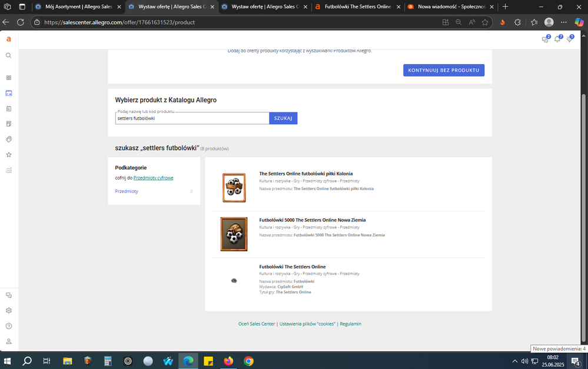Open the billing document icon in sidebar
Image resolution: width=588 pixels, height=369 pixels.
[x=9, y=124]
